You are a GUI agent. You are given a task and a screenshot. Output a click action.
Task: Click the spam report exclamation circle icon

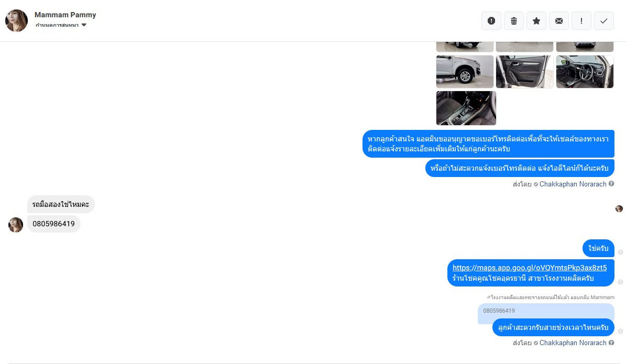pyautogui.click(x=491, y=21)
